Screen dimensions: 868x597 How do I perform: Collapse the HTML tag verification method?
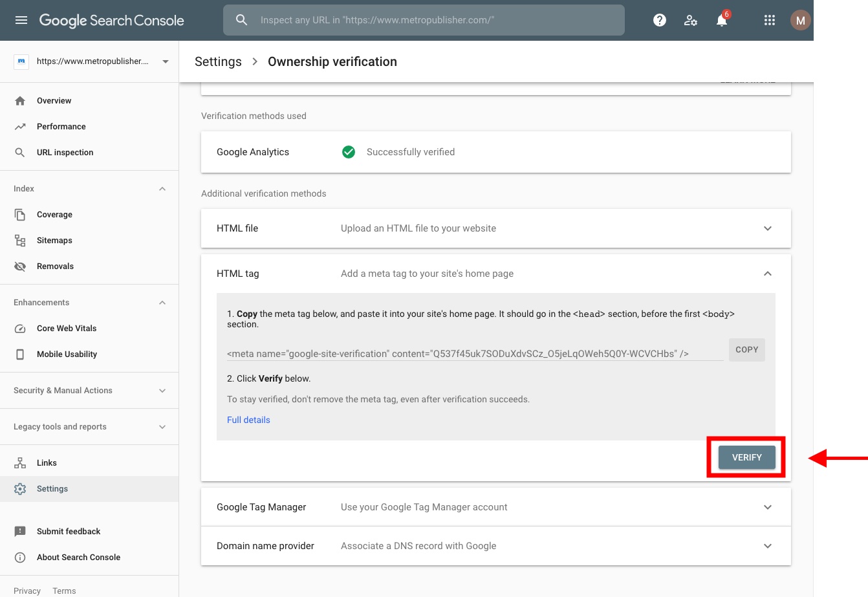(768, 274)
